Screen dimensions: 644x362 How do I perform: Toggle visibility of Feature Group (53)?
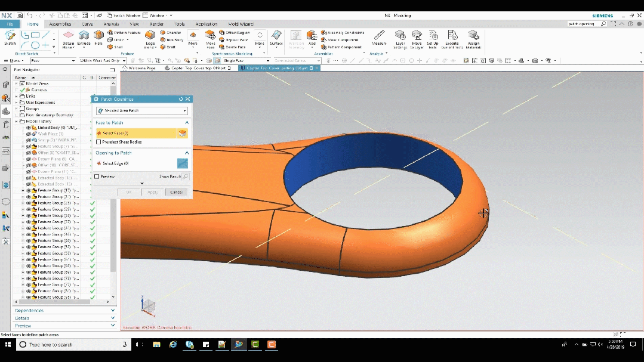(28, 247)
